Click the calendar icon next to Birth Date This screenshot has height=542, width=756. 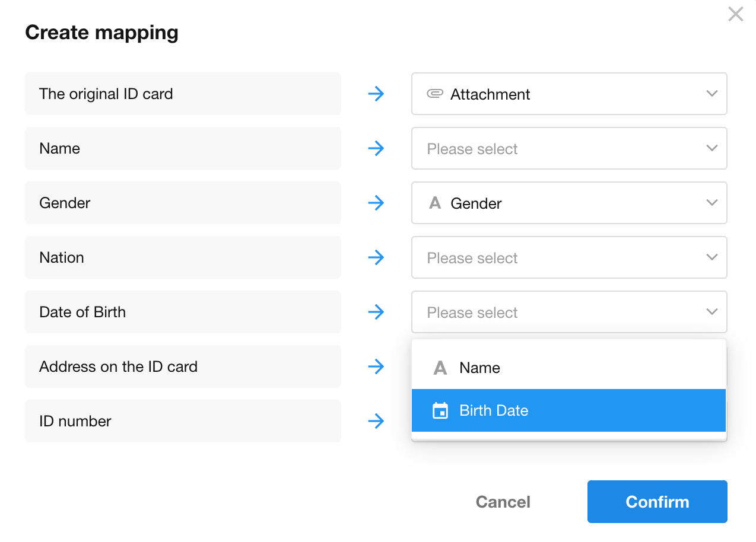click(x=440, y=410)
